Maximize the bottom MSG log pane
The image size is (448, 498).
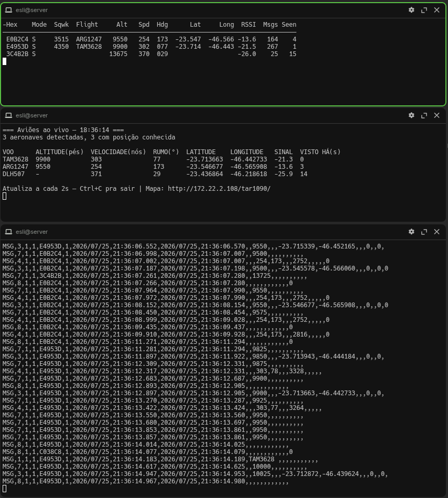tap(424, 232)
